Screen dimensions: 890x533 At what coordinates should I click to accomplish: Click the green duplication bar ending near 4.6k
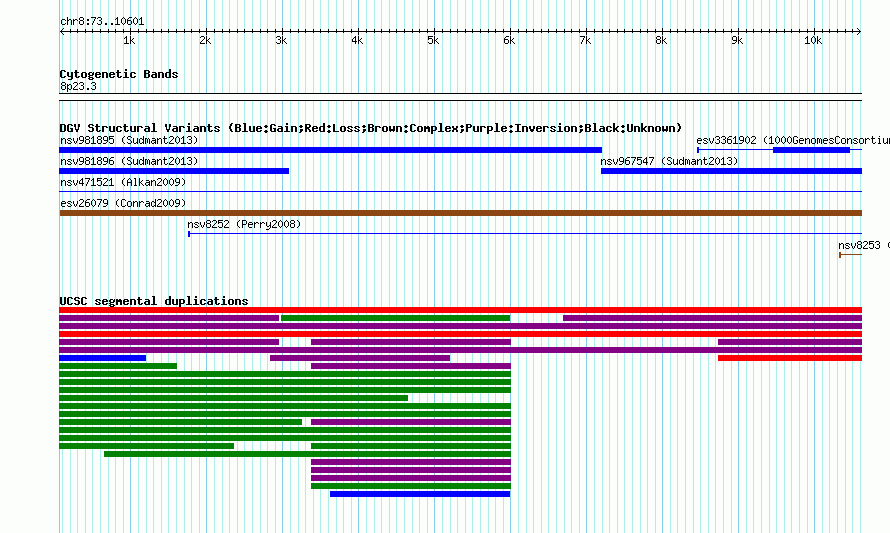[234, 398]
